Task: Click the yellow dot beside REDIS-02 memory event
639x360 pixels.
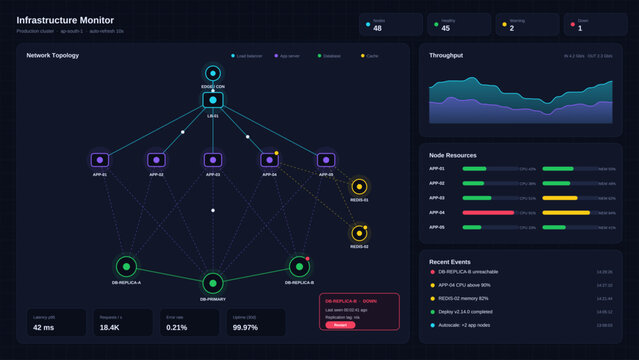Action: (x=432, y=299)
